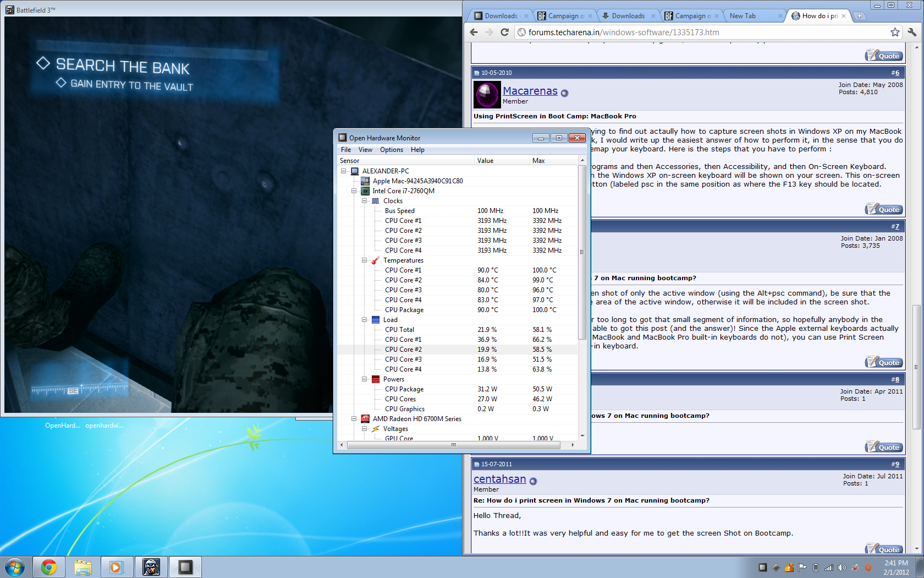Collapse the Clocks section
The width and height of the screenshot is (924, 578).
click(x=364, y=201)
